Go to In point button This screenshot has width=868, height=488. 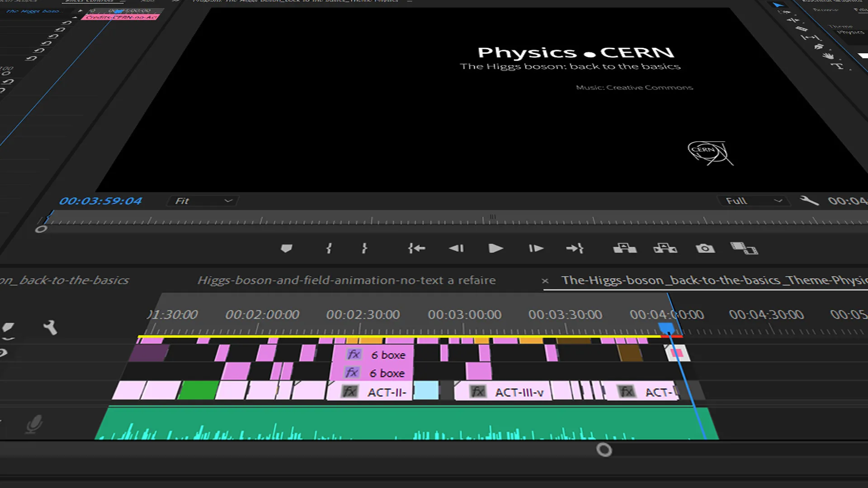pyautogui.click(x=416, y=248)
